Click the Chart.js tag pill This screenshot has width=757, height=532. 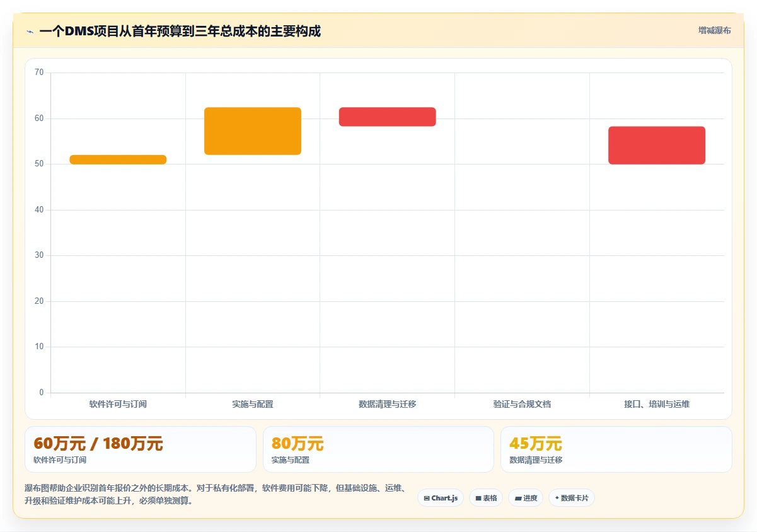pyautogui.click(x=441, y=498)
